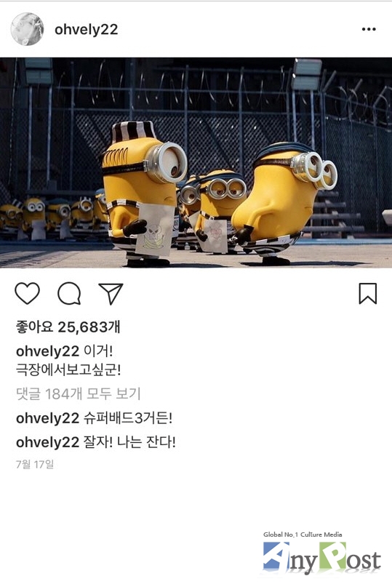Screen dimensions: 392x584
Task: Select the 잘자! 나는 잔다! comment text
Action: pos(129,442)
